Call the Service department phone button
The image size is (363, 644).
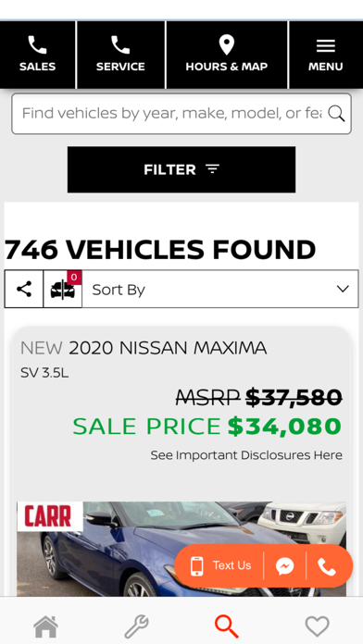[120, 55]
